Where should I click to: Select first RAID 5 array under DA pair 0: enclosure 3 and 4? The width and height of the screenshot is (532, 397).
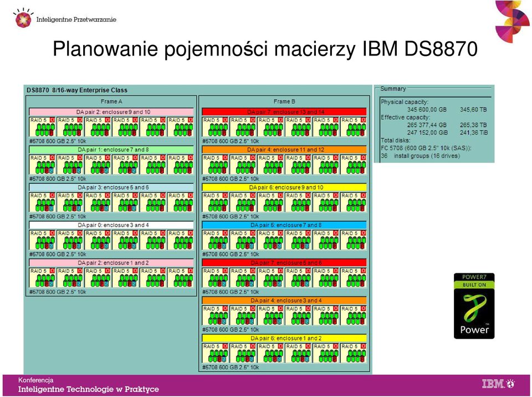(x=43, y=240)
